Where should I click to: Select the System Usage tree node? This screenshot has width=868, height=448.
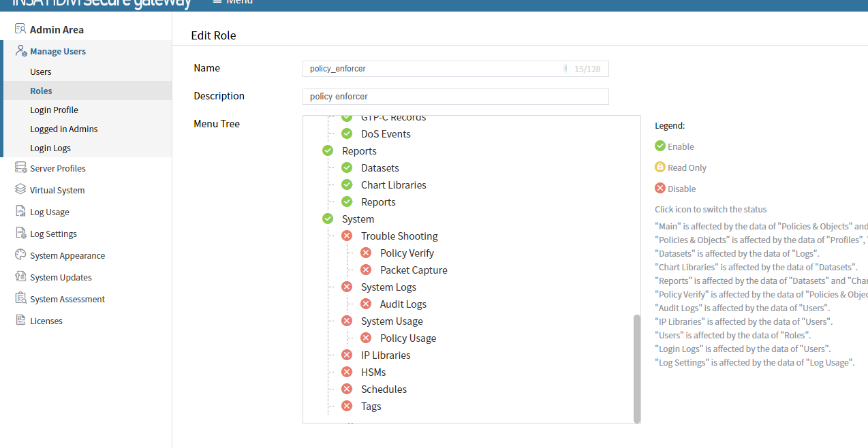pos(392,321)
